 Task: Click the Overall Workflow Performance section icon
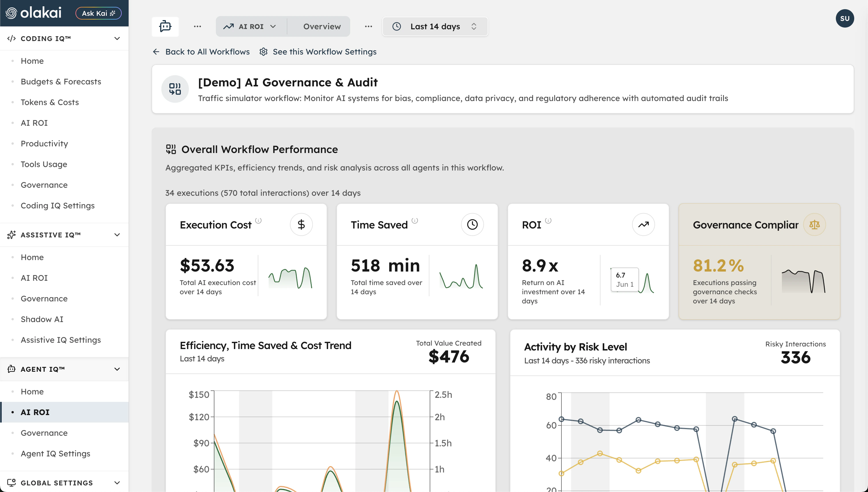[x=171, y=149]
